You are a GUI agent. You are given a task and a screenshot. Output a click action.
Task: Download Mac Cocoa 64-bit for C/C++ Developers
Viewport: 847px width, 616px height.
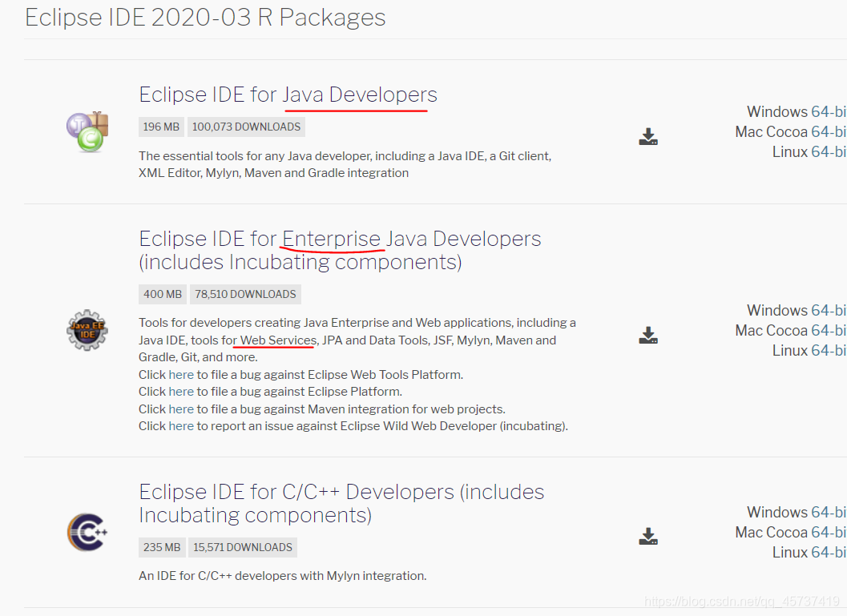point(829,533)
